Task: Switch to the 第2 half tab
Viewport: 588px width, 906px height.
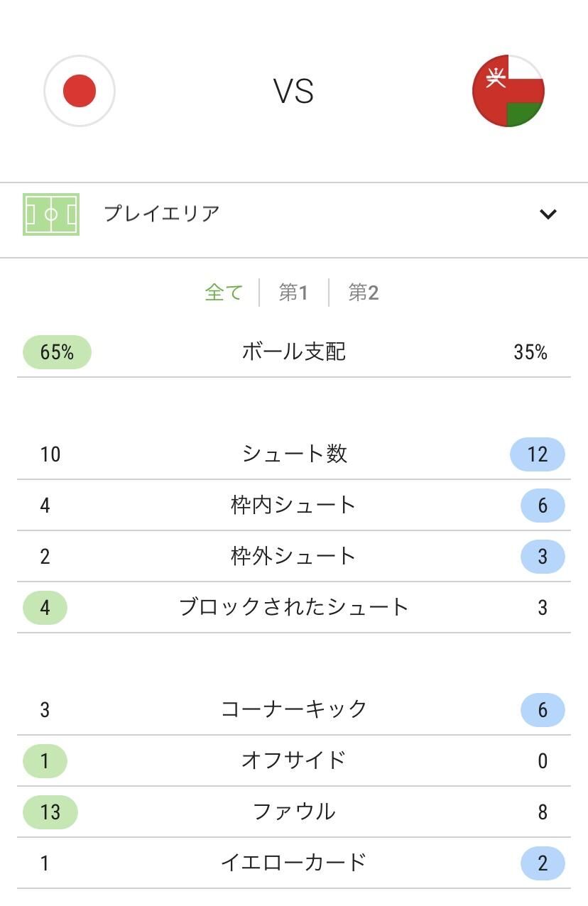Action: coord(364,293)
